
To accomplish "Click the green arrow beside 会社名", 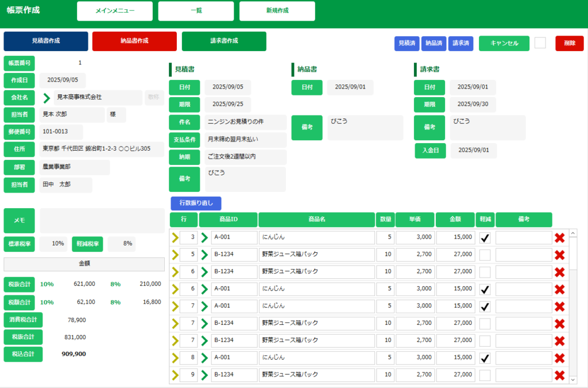I will point(47,98).
